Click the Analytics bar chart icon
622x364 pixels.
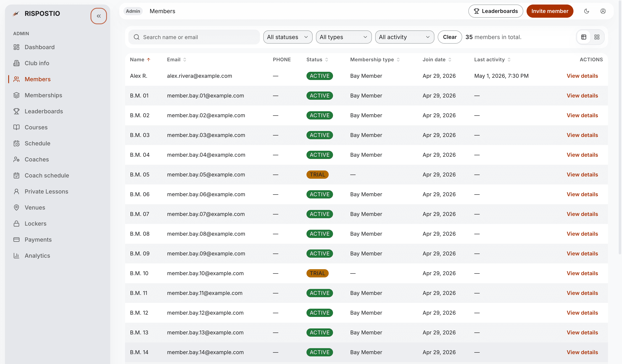[x=16, y=256]
